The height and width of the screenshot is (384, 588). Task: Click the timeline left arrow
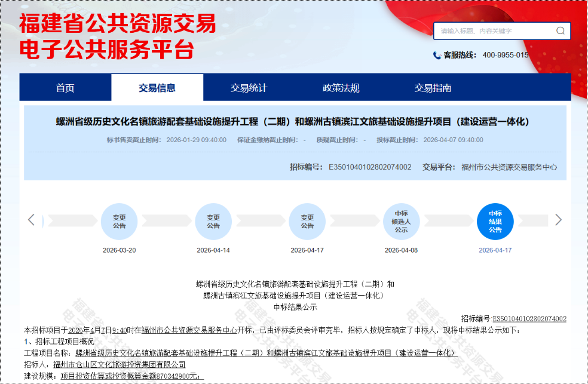[x=32, y=220]
